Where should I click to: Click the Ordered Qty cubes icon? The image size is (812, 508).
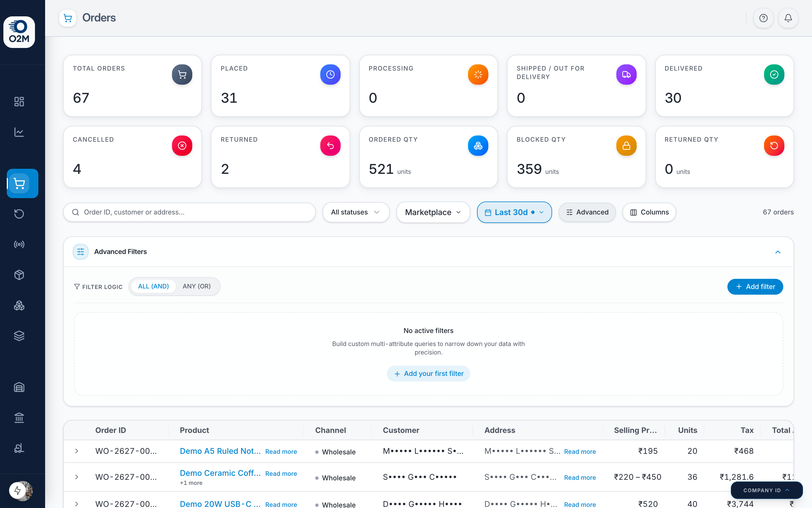click(478, 145)
